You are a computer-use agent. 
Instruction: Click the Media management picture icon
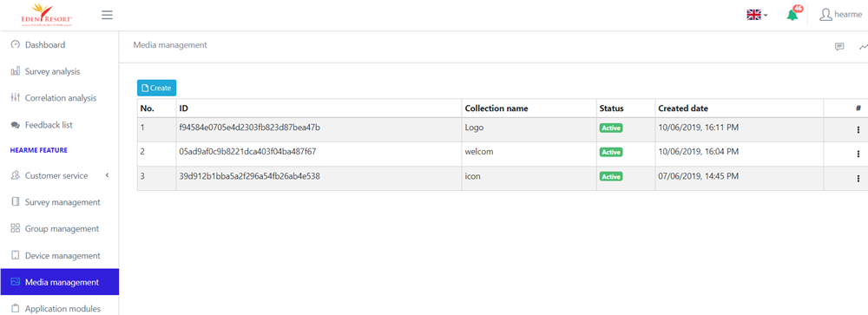16,282
